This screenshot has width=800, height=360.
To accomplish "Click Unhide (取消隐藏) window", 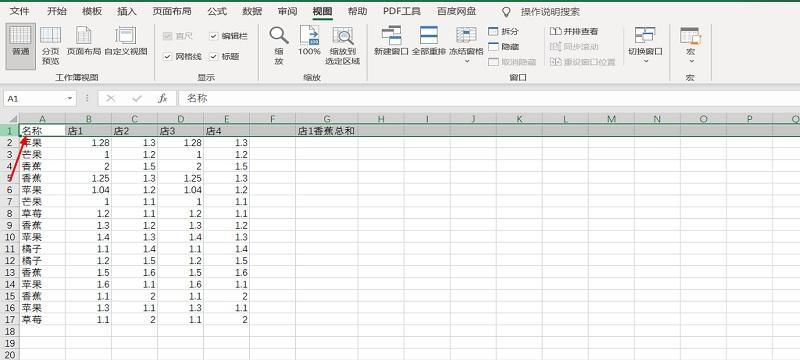I will pyautogui.click(x=512, y=62).
